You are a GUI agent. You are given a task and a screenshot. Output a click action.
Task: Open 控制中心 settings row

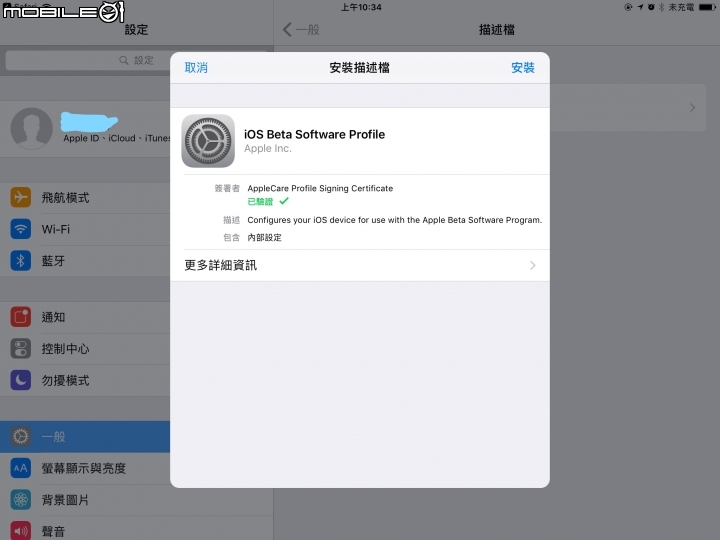click(x=85, y=349)
